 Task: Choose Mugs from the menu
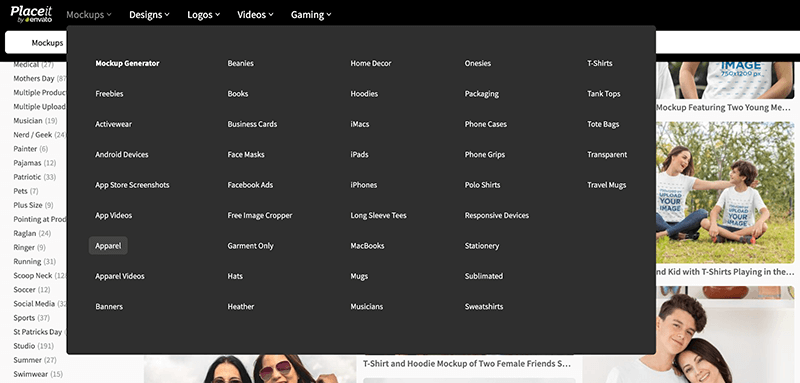[359, 276]
